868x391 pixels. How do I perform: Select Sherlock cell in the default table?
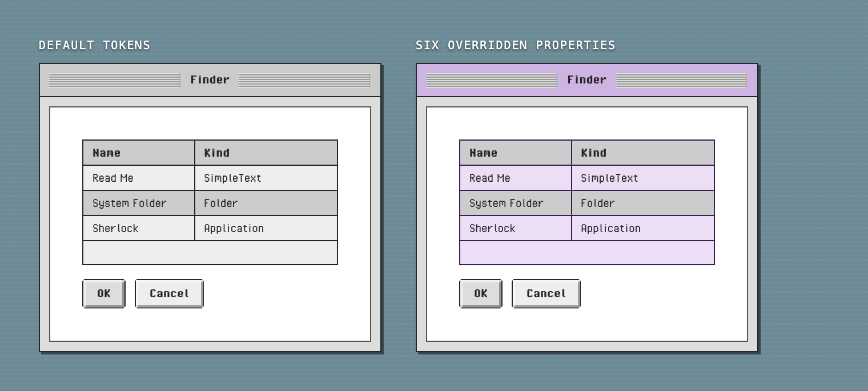tap(139, 228)
